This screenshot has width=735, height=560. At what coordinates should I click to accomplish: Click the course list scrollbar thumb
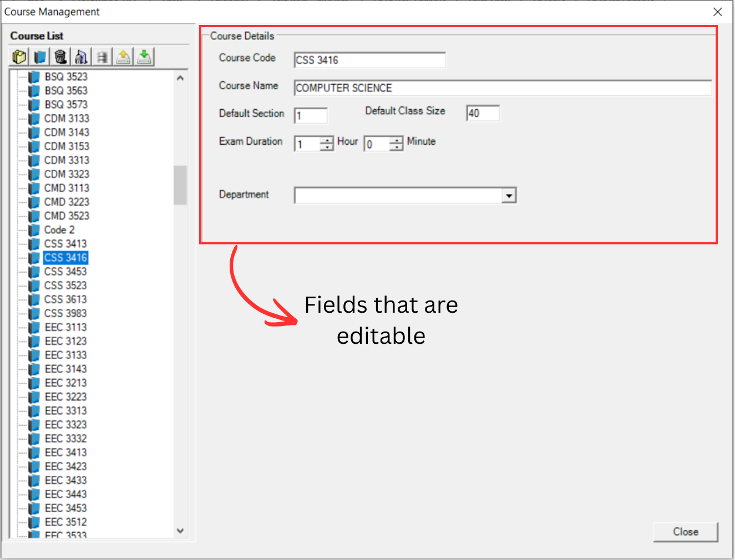click(180, 185)
